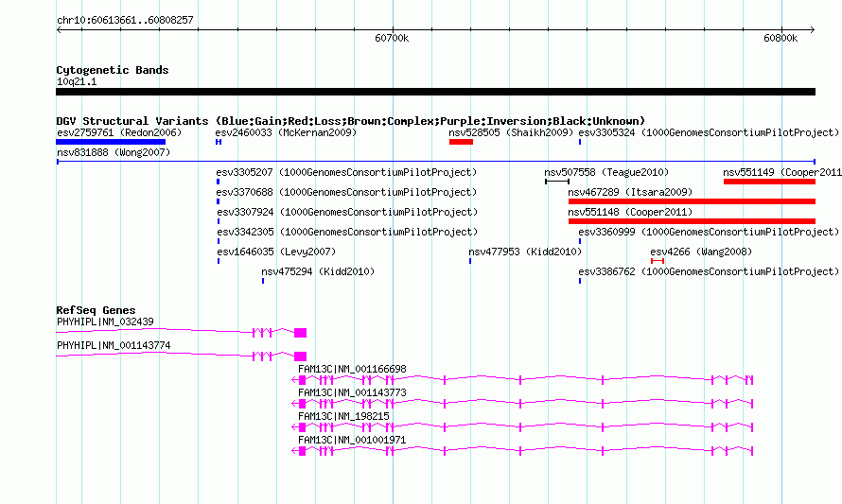This screenshot has height=504, width=842.
Task: Select the blue gain bar for esv2759761
Action: click(x=111, y=142)
